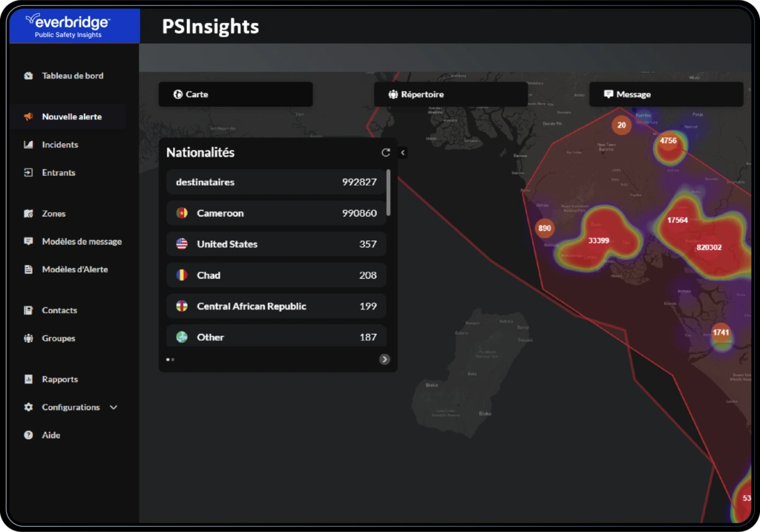Click the Modèles d'Alerte document icon
The image size is (760, 532).
point(29,269)
